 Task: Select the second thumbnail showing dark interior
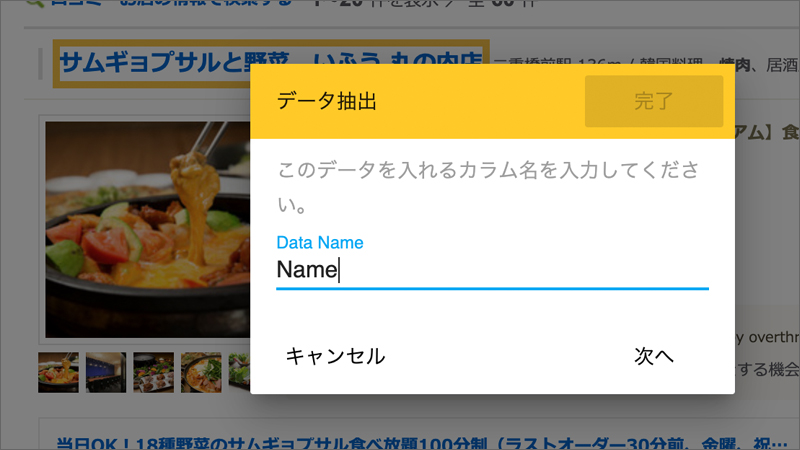[106, 372]
